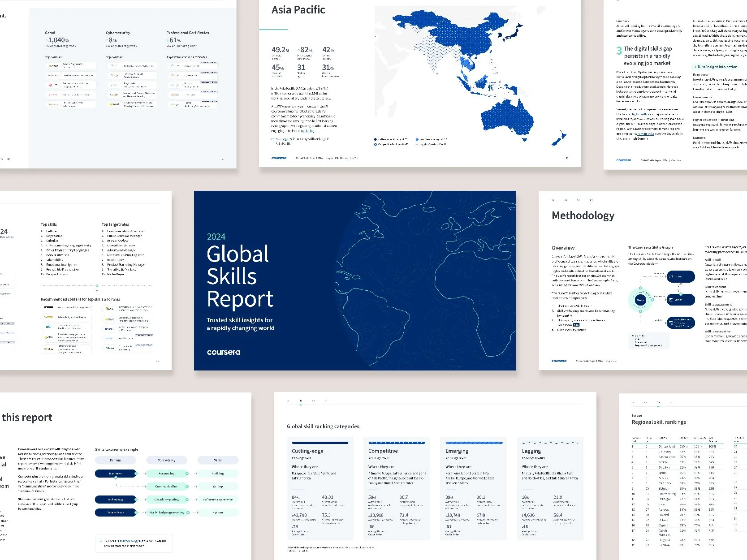Click the 'Technology' domain pill

click(116, 500)
